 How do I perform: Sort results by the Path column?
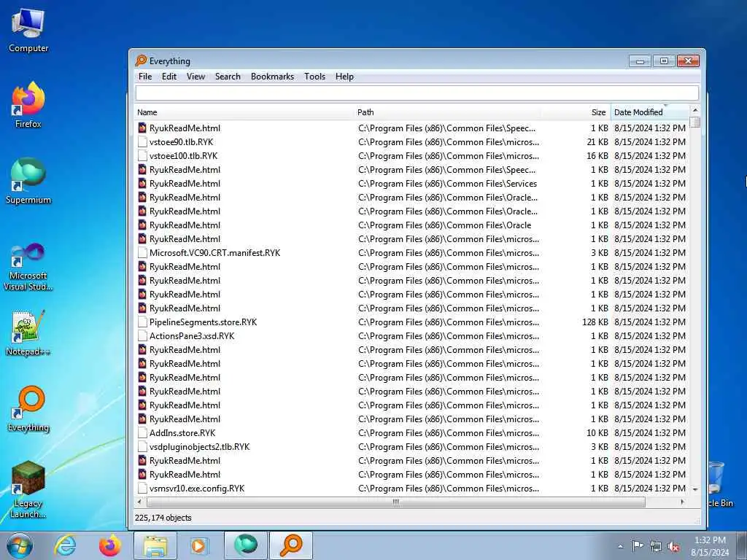pyautogui.click(x=448, y=112)
